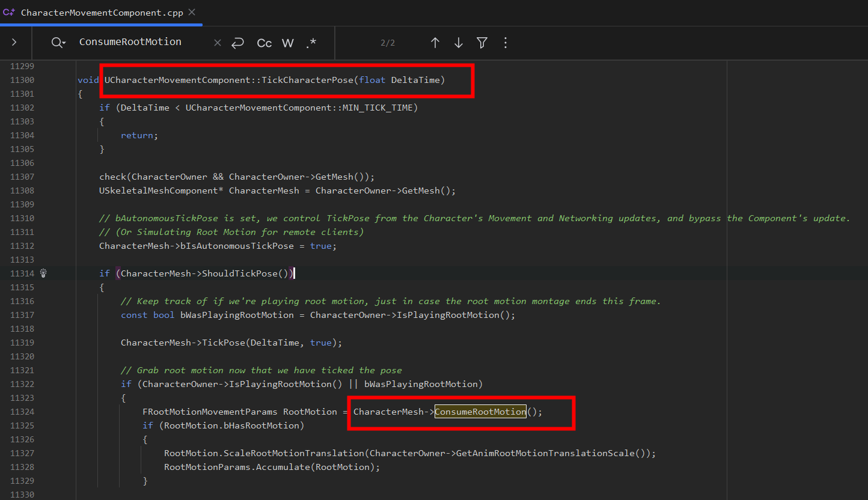Click line number 11324 in gutter
The width and height of the screenshot is (868, 500).
point(22,412)
